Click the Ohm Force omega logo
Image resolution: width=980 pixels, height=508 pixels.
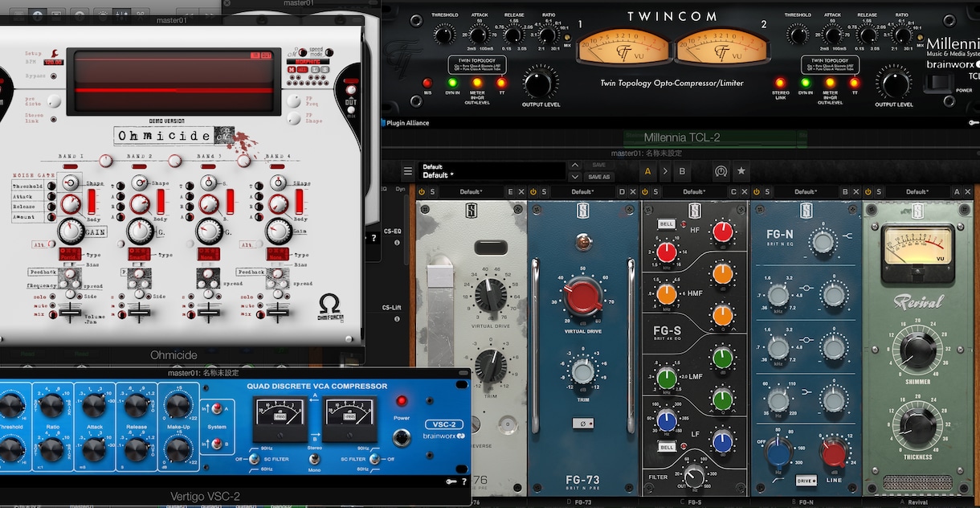tap(329, 308)
